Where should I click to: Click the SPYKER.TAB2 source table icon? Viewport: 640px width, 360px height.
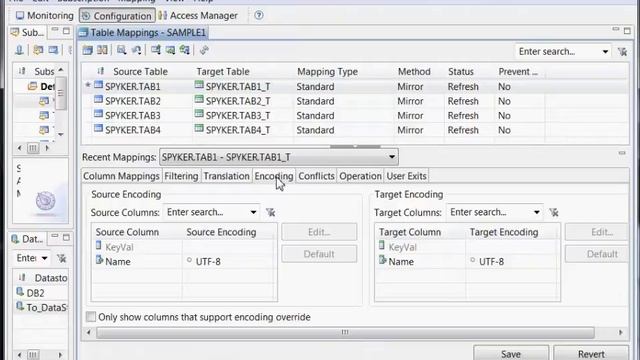(x=98, y=100)
